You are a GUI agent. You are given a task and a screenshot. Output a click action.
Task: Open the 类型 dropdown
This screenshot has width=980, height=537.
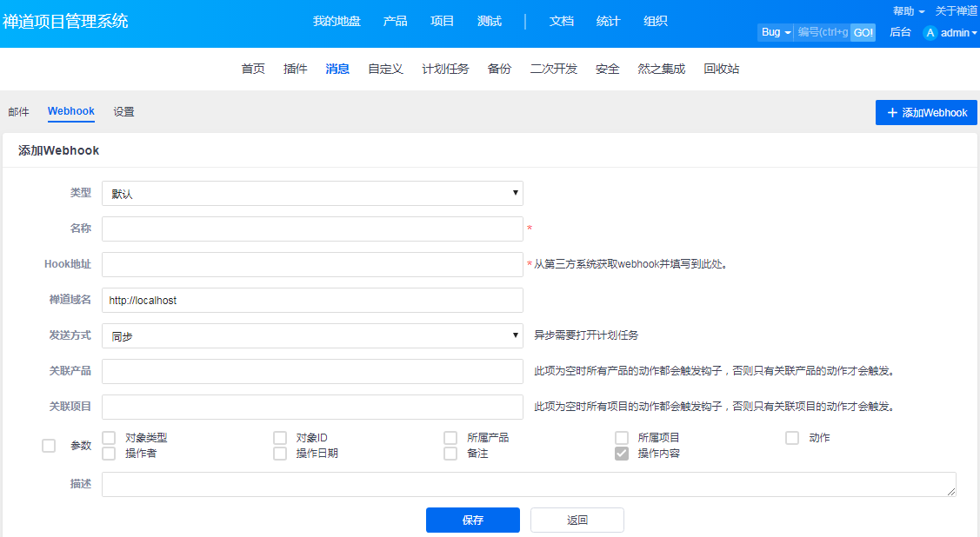[312, 194]
